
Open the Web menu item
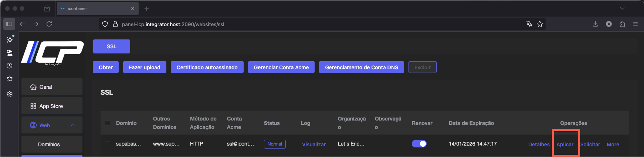(52, 125)
